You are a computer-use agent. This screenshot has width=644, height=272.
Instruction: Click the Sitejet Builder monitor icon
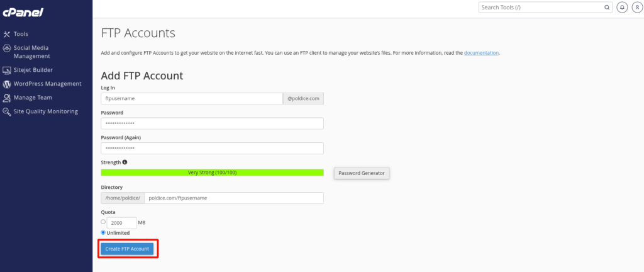coord(7,70)
